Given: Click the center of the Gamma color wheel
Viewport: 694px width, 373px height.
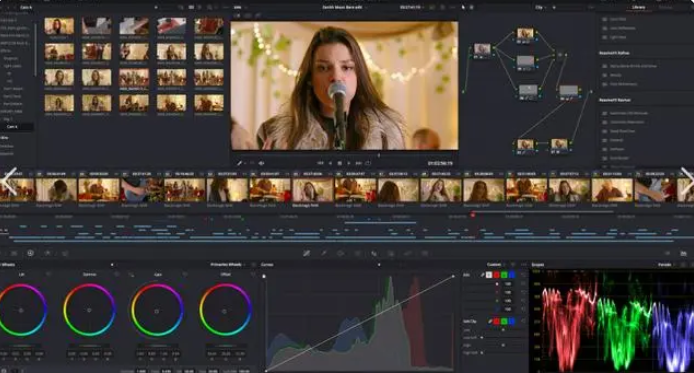Looking at the screenshot, I should click(89, 310).
